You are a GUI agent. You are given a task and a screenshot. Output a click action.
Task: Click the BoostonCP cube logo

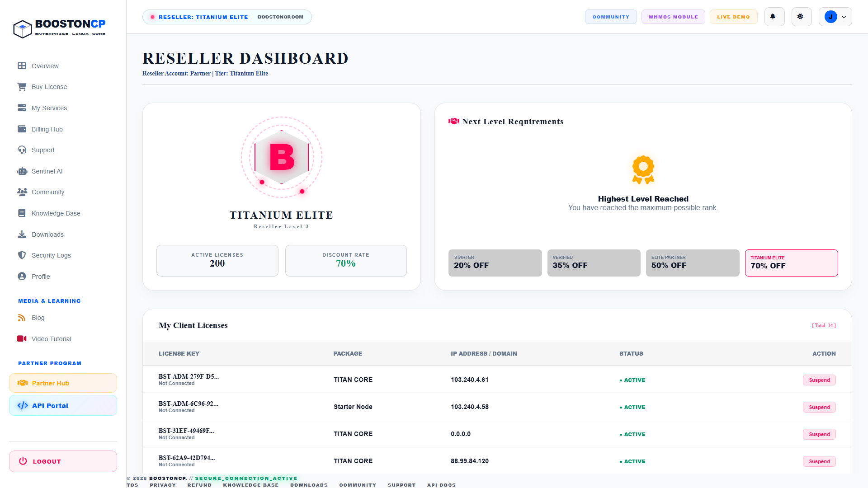click(x=22, y=29)
